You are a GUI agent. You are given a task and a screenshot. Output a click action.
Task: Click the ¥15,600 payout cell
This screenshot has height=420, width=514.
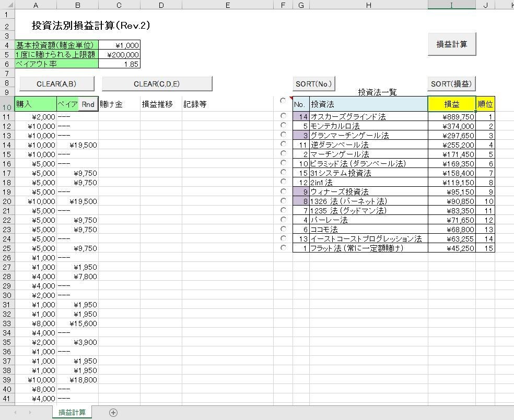click(x=78, y=323)
